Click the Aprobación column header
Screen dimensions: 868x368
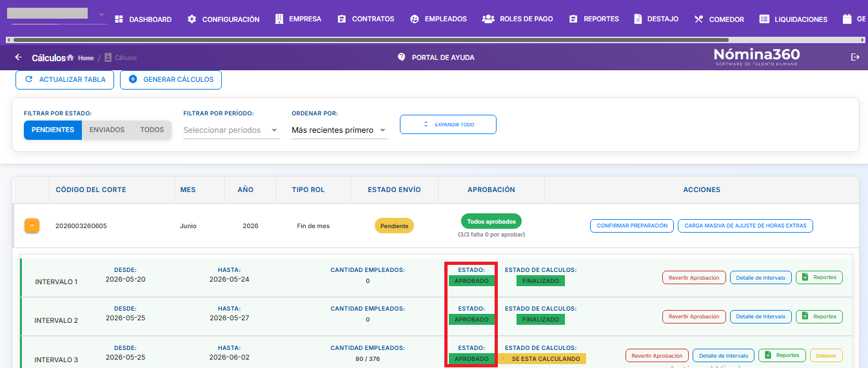coord(491,190)
